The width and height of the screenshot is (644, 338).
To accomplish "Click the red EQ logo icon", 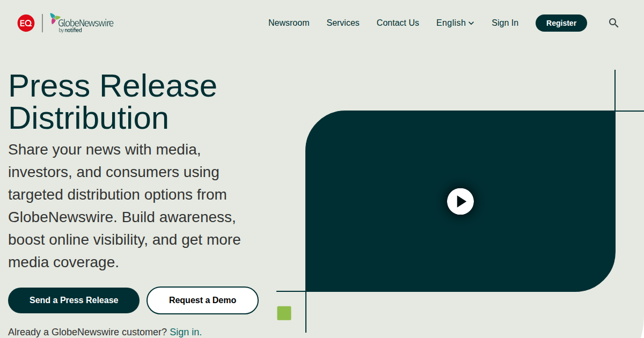I will click(25, 23).
